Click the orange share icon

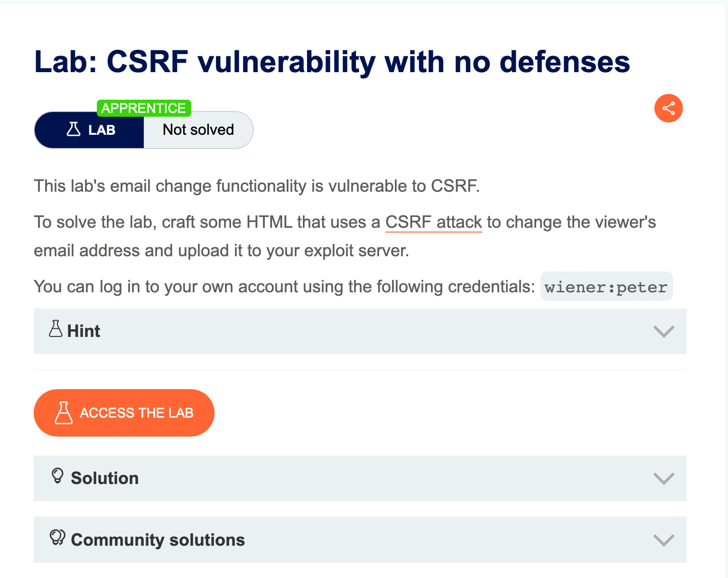click(668, 108)
